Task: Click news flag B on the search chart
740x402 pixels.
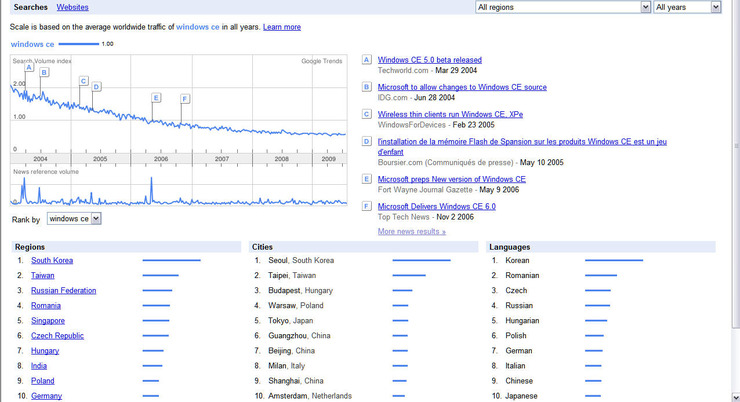Action: [44, 72]
